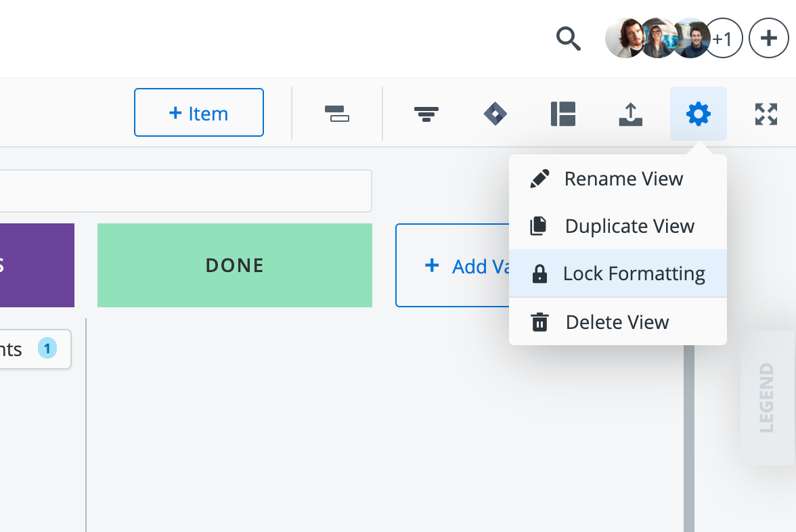Click the layout rows icon beside Item button
796x532 pixels.
click(x=337, y=114)
